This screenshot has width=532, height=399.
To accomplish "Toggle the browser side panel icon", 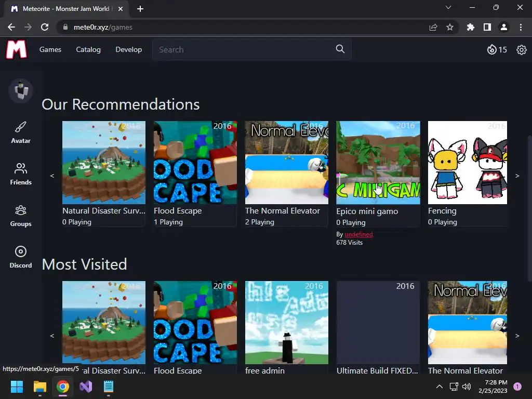I will (x=487, y=27).
